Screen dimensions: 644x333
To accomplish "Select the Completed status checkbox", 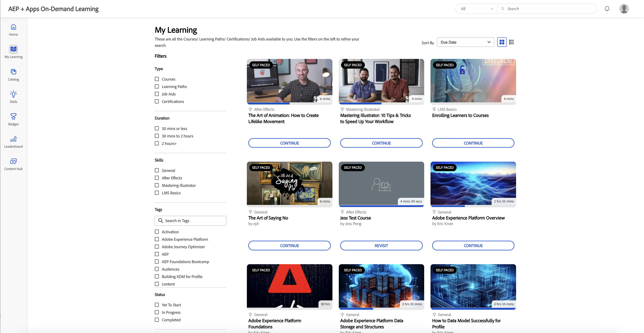I will click(157, 320).
